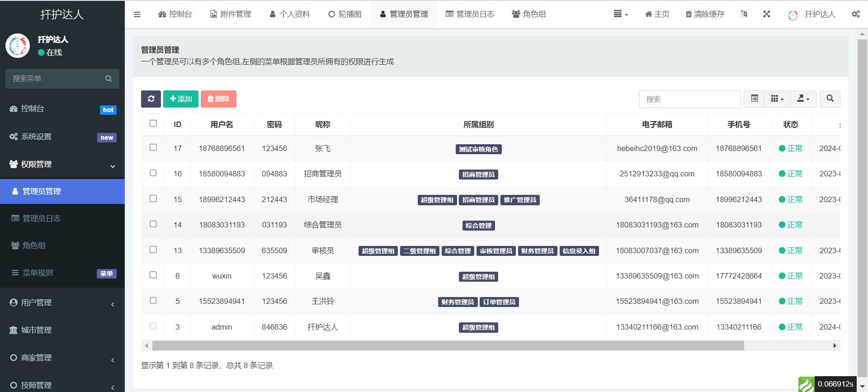Open the export data dropdown

[803, 99]
